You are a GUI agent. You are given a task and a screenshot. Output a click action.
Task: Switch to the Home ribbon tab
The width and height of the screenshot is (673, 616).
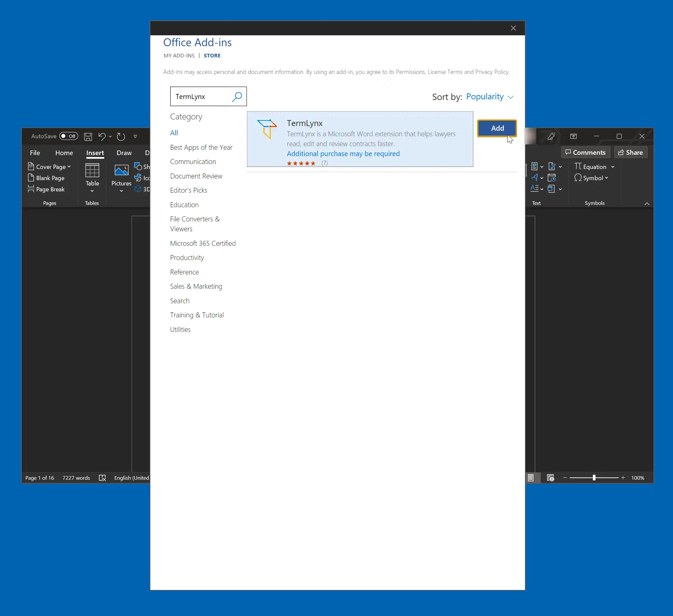[64, 153]
